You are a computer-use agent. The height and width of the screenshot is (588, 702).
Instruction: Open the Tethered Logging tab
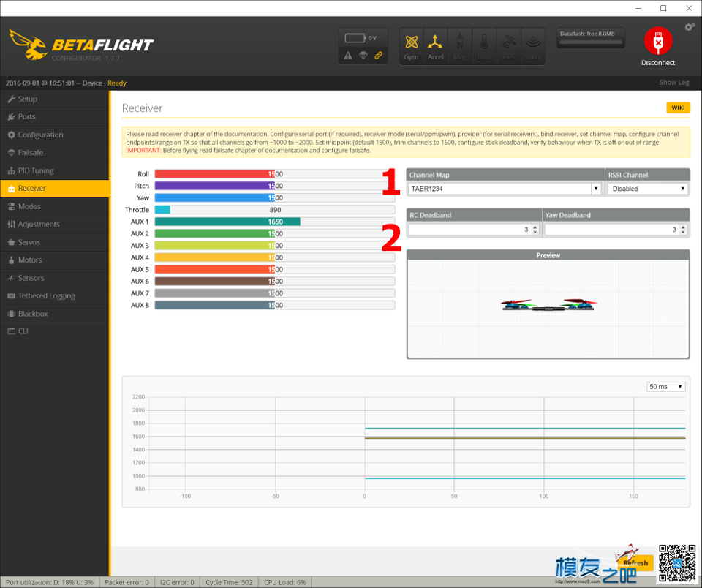(55, 296)
